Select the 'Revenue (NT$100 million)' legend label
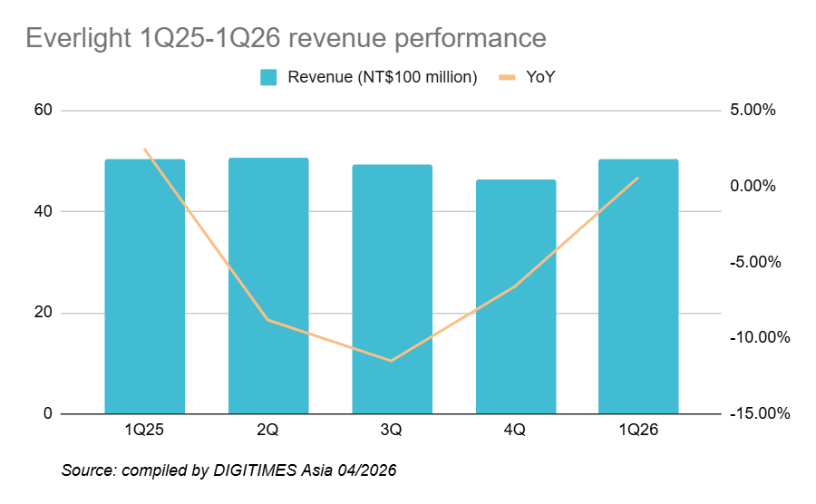Image resolution: width=816 pixels, height=504 pixels. (382, 77)
